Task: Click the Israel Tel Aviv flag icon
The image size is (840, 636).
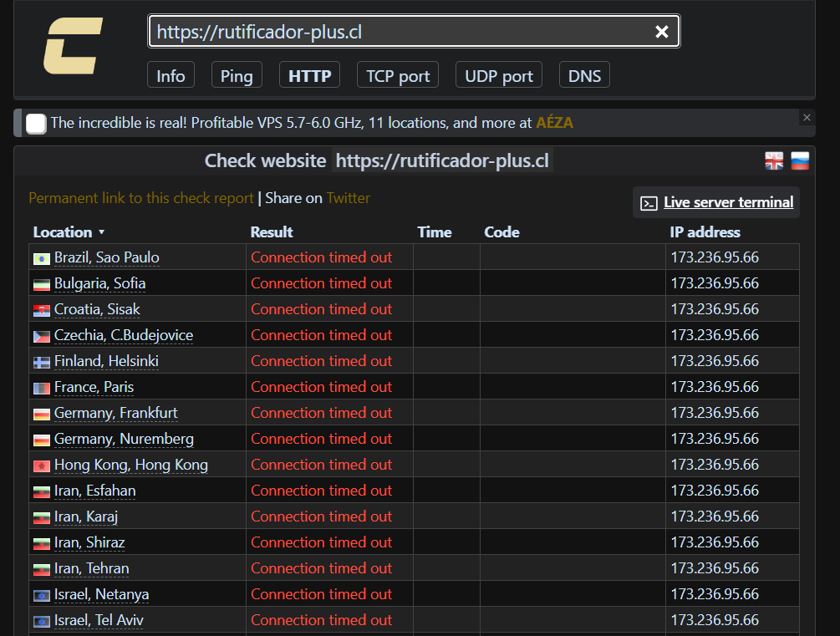Action: pyautogui.click(x=41, y=622)
